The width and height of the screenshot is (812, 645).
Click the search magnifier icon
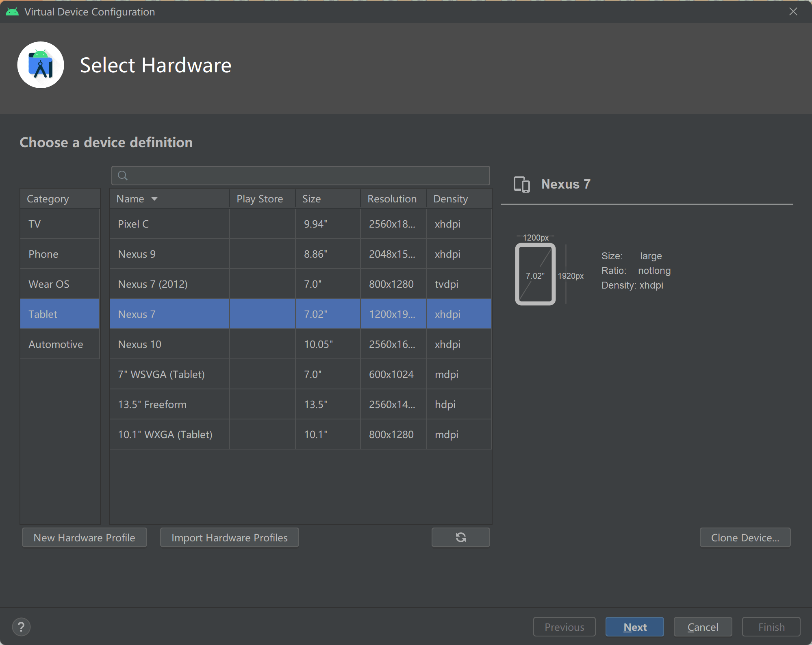tap(122, 176)
